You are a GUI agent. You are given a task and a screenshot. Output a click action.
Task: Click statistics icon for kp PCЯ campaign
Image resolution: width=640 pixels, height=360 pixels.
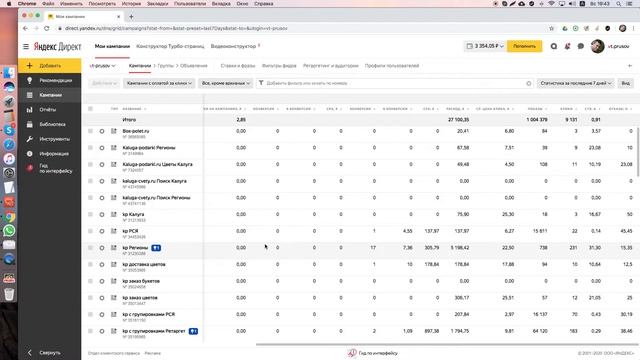click(x=114, y=231)
